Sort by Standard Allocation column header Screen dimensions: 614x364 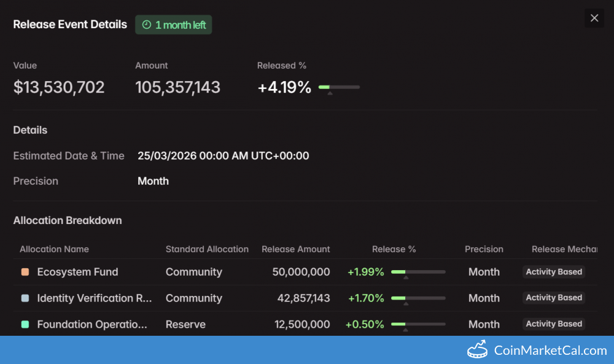[207, 249]
